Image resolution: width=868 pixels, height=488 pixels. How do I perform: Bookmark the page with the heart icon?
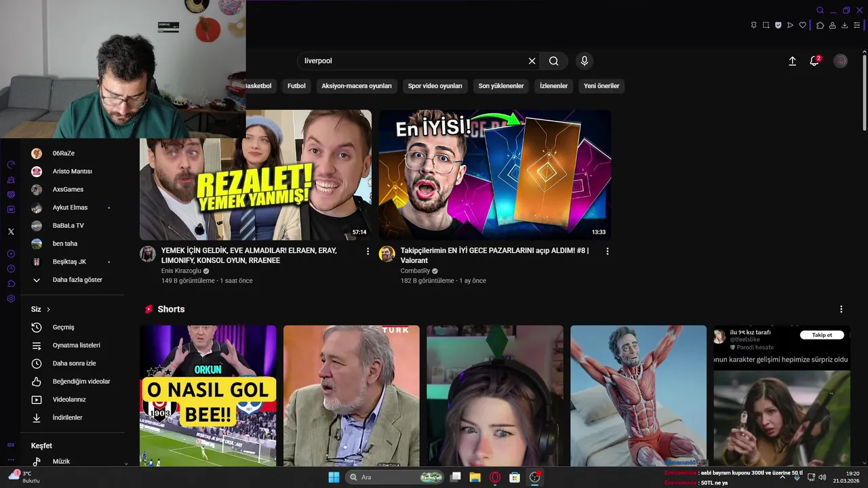[x=802, y=25]
